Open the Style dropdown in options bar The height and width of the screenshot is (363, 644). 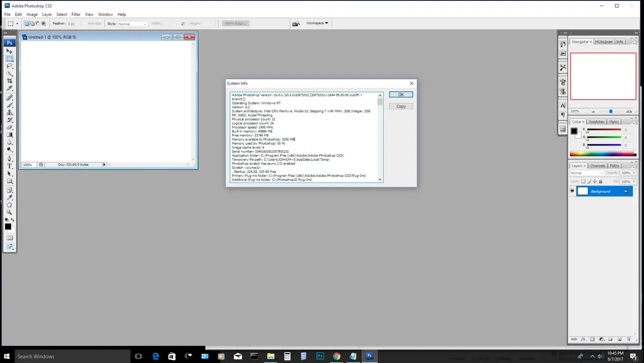(x=133, y=24)
